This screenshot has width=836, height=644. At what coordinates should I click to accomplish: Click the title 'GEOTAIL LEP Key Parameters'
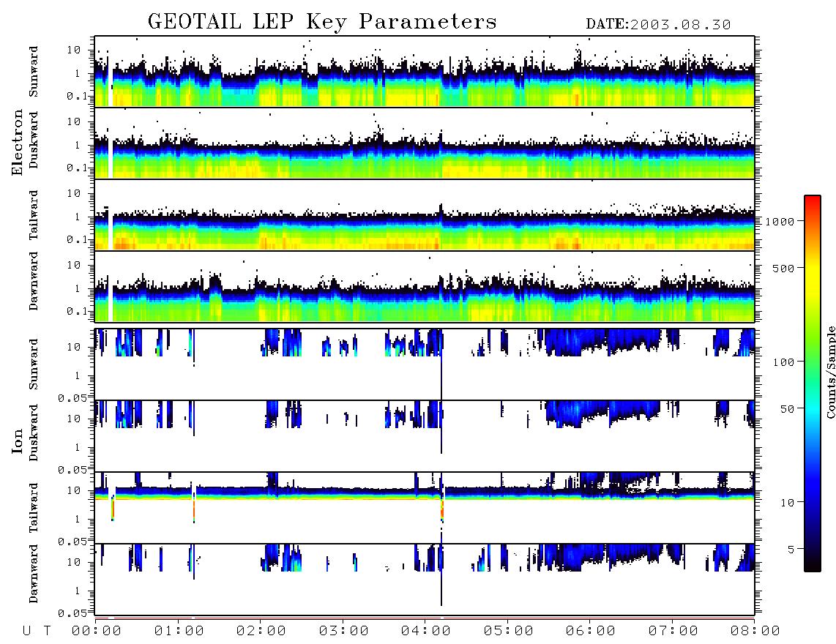click(x=322, y=22)
